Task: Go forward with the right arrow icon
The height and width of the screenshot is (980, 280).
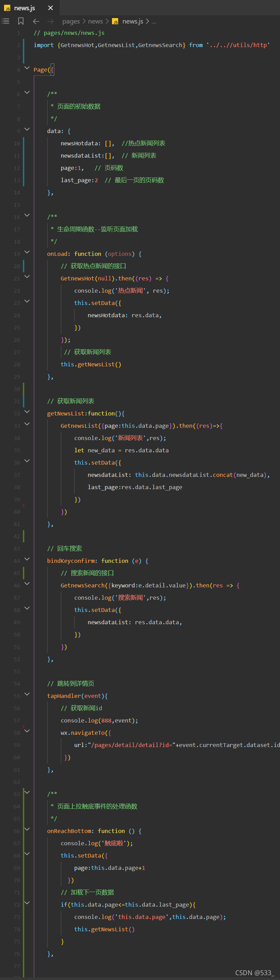Action: tap(50, 21)
